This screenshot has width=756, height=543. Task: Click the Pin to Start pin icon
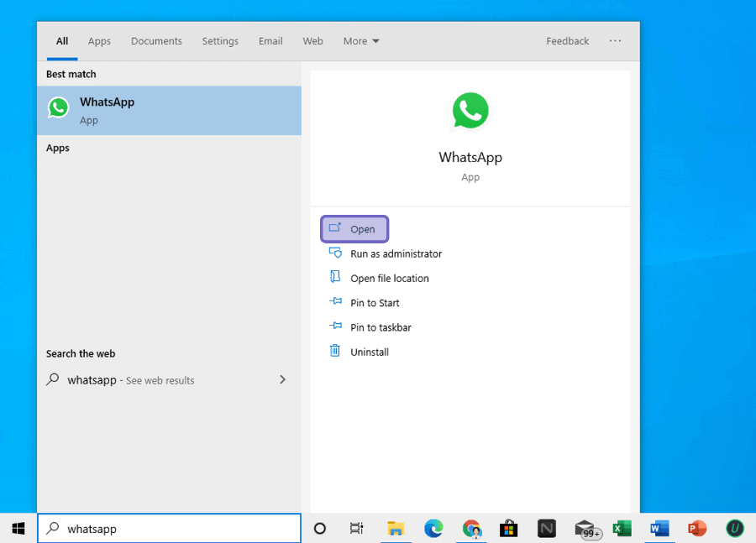pos(335,301)
